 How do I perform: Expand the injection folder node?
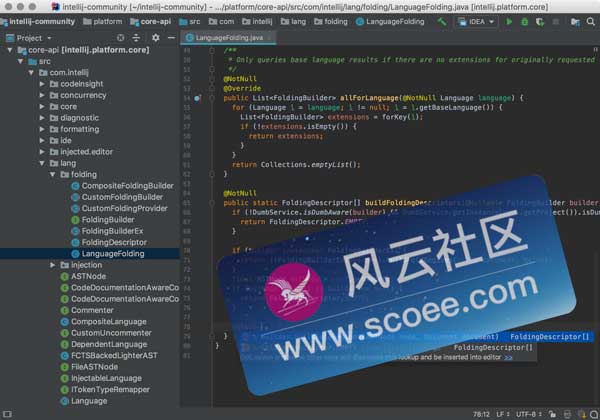[53, 265]
